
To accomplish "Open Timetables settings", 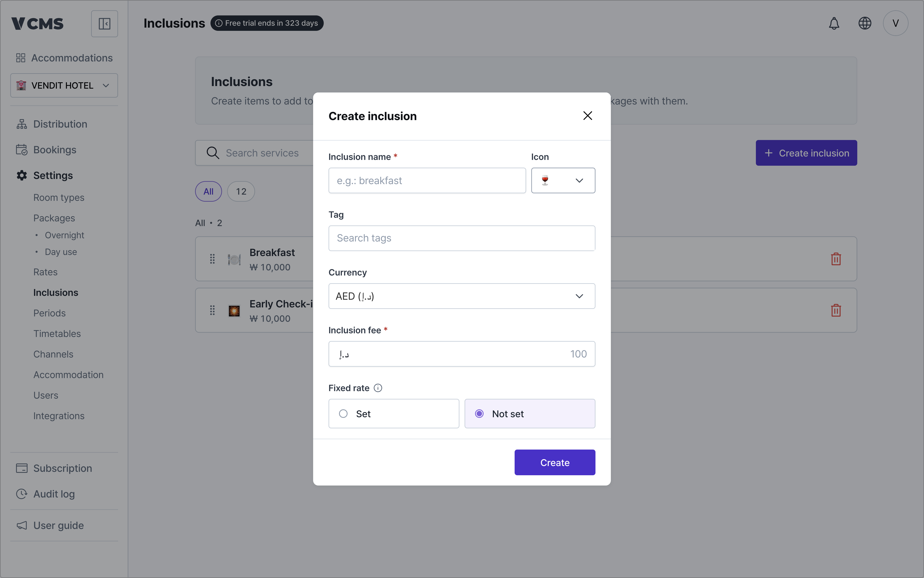I will [57, 334].
